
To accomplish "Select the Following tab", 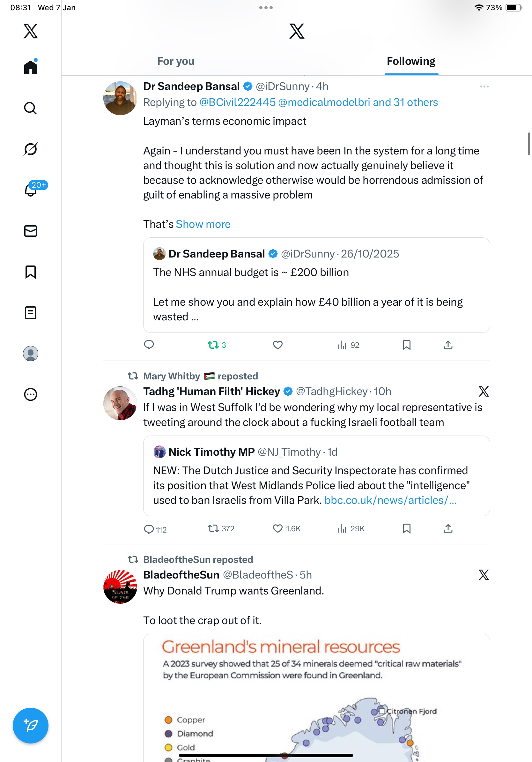I will [x=411, y=61].
